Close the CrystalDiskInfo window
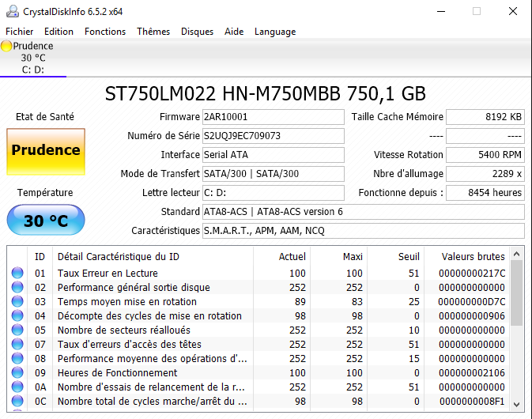532x419 pixels. click(513, 12)
